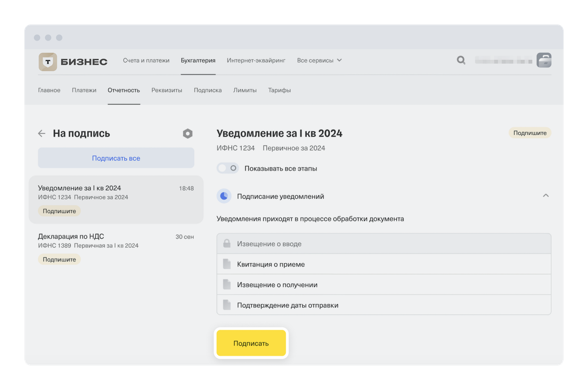588x390 pixels.
Task: Go to the Тарифы tab
Action: (279, 90)
